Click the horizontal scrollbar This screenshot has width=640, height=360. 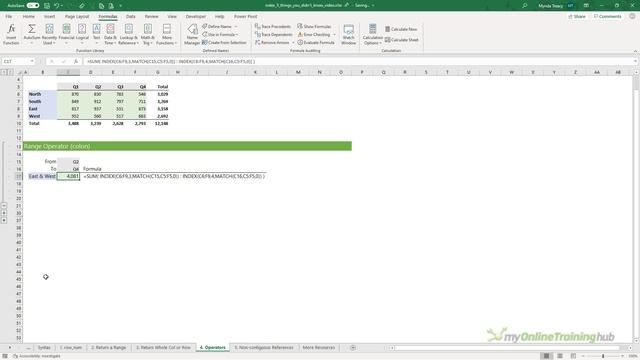pyautogui.click(x=506, y=347)
